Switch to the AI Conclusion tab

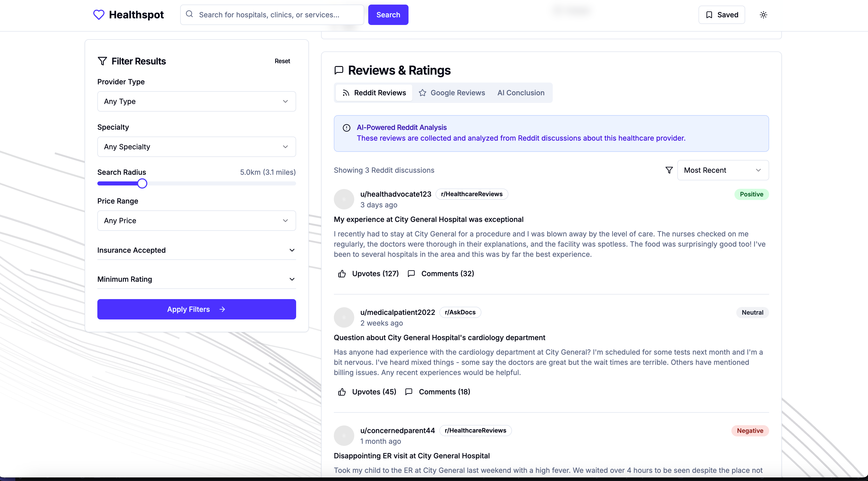[x=521, y=93]
